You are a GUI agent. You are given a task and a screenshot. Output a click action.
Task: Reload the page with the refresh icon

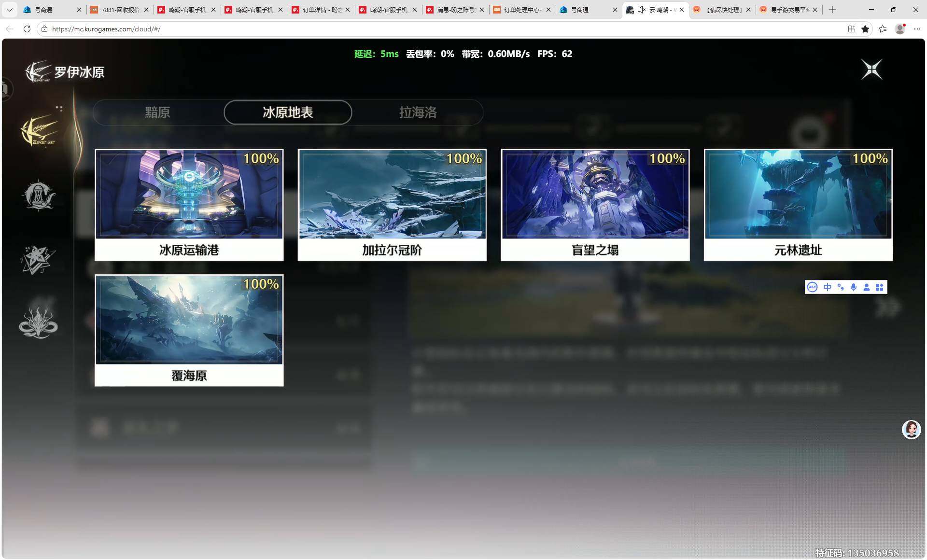click(x=27, y=29)
